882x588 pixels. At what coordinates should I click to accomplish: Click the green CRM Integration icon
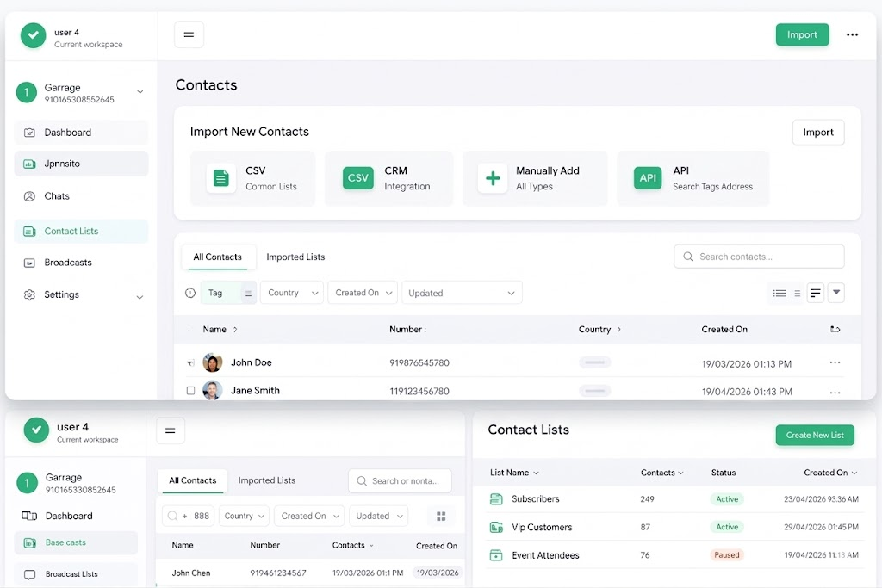pyautogui.click(x=357, y=178)
